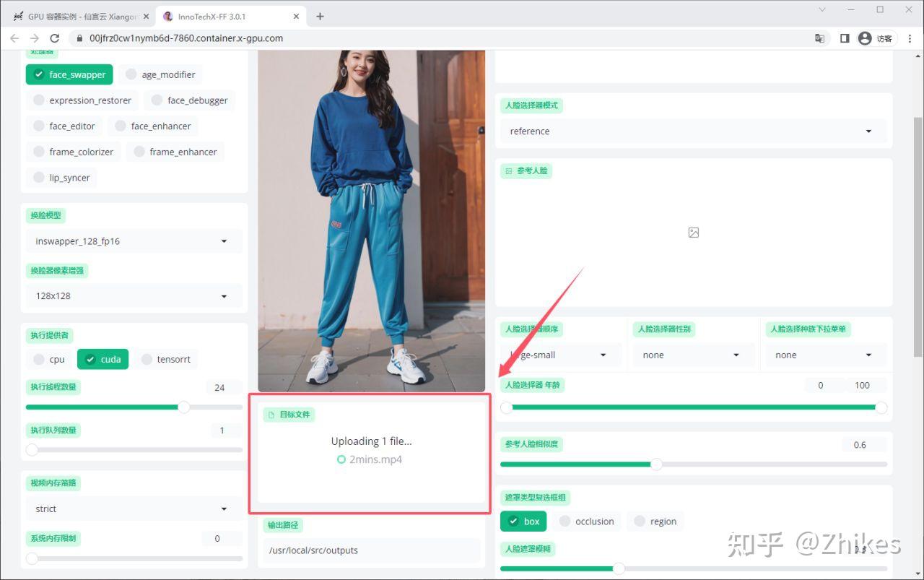Click the lock icon in address bar
The width and height of the screenshot is (924, 580).
[x=79, y=38]
